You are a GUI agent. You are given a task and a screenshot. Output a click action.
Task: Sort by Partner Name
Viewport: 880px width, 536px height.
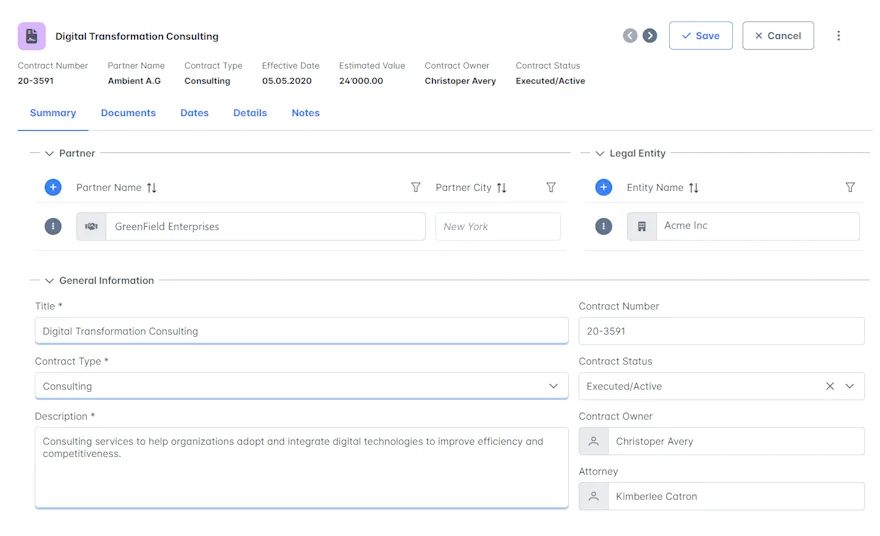coord(152,188)
